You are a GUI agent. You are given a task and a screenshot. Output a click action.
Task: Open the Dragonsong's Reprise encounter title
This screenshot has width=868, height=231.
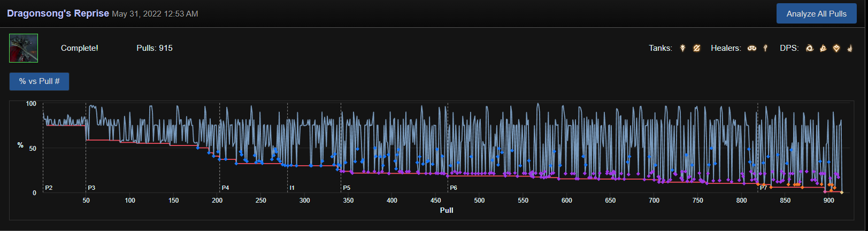(58, 13)
